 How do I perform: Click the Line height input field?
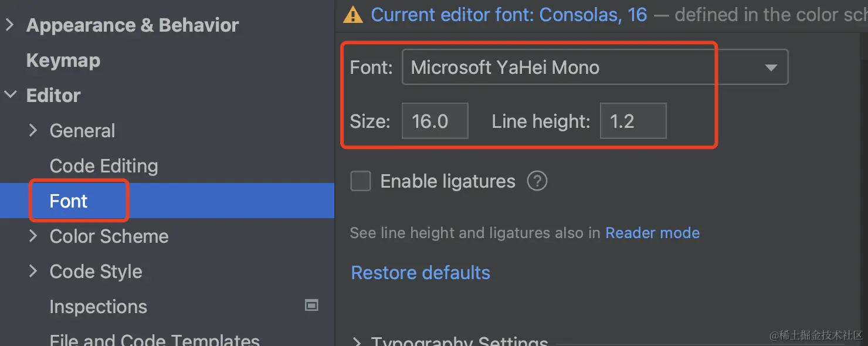[x=633, y=121]
